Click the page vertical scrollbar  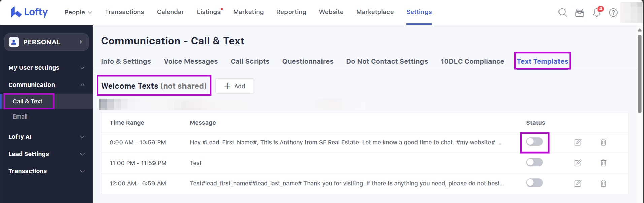(639, 74)
